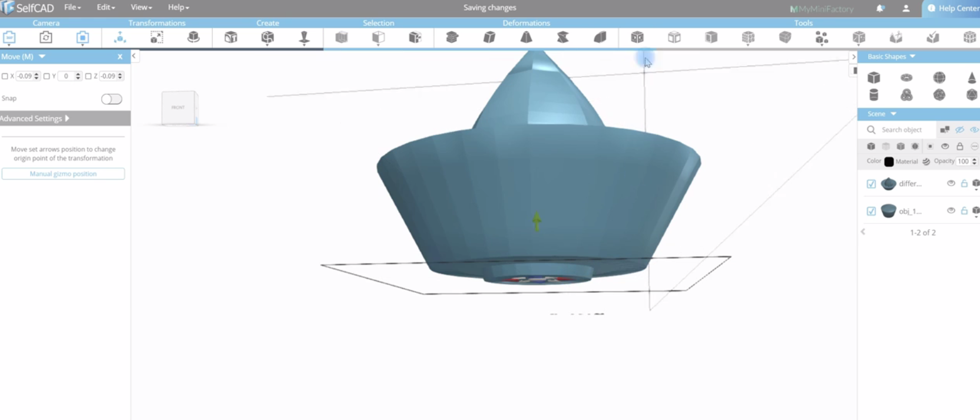Select the Rotate transformation tool
The height and width of the screenshot is (420, 980).
(x=193, y=38)
